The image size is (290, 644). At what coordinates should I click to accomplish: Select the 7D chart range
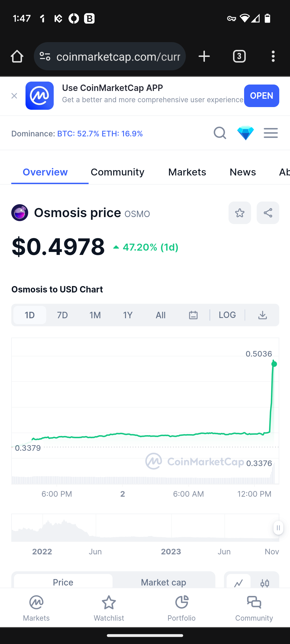62,315
